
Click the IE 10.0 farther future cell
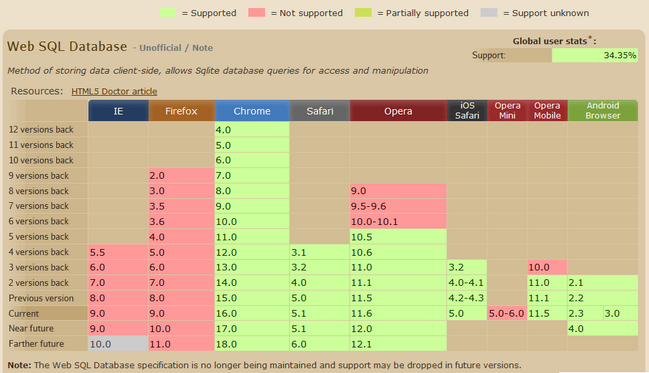[x=118, y=344]
